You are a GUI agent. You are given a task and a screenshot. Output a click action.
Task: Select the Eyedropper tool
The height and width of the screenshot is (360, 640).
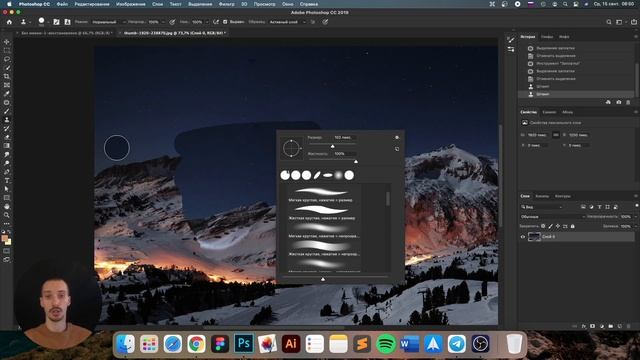pos(7,93)
